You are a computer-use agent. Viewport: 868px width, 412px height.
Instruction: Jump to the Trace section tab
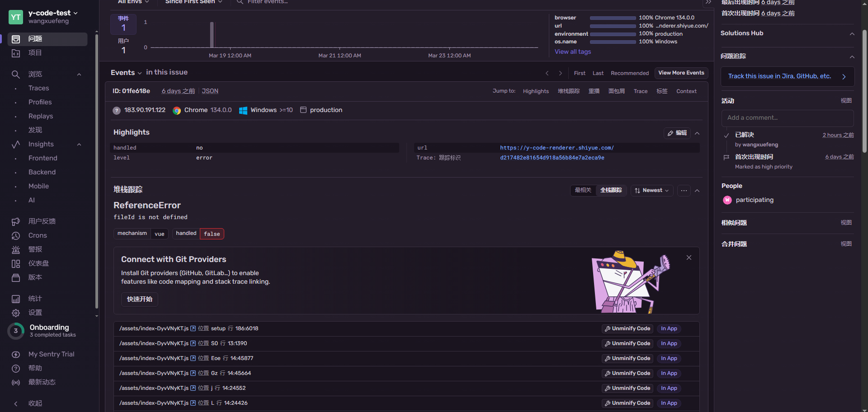pyautogui.click(x=640, y=91)
